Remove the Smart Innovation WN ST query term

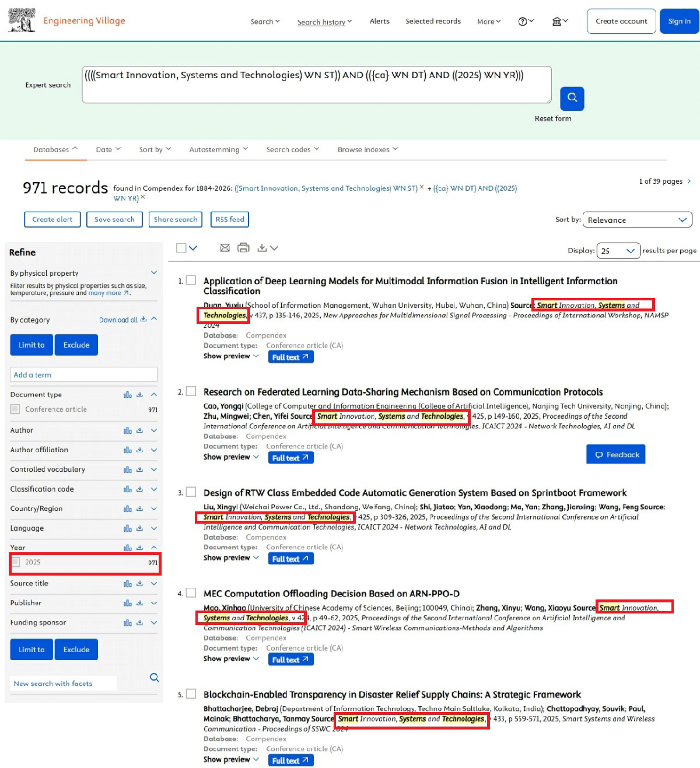[422, 187]
